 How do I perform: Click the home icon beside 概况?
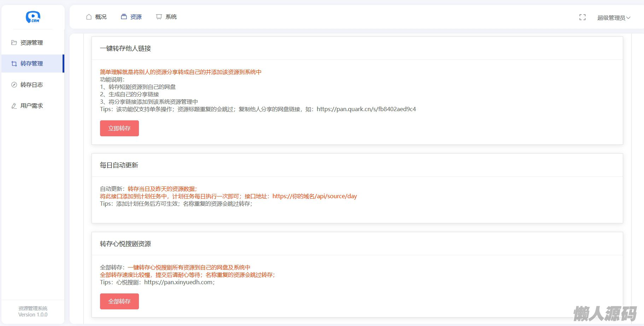click(x=89, y=17)
